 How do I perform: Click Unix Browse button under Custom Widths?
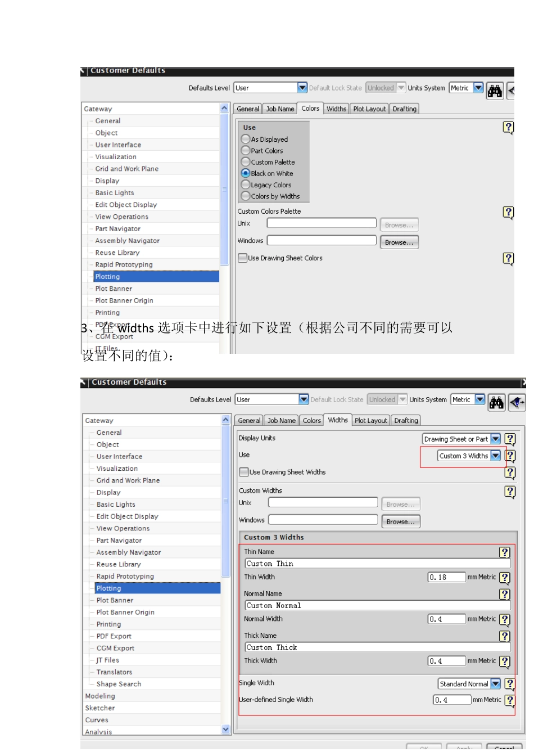[401, 505]
